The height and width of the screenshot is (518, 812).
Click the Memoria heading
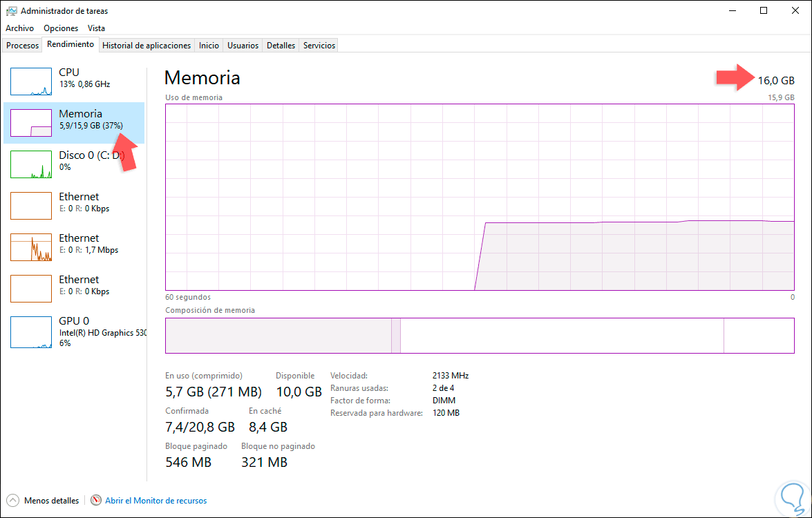click(x=202, y=77)
